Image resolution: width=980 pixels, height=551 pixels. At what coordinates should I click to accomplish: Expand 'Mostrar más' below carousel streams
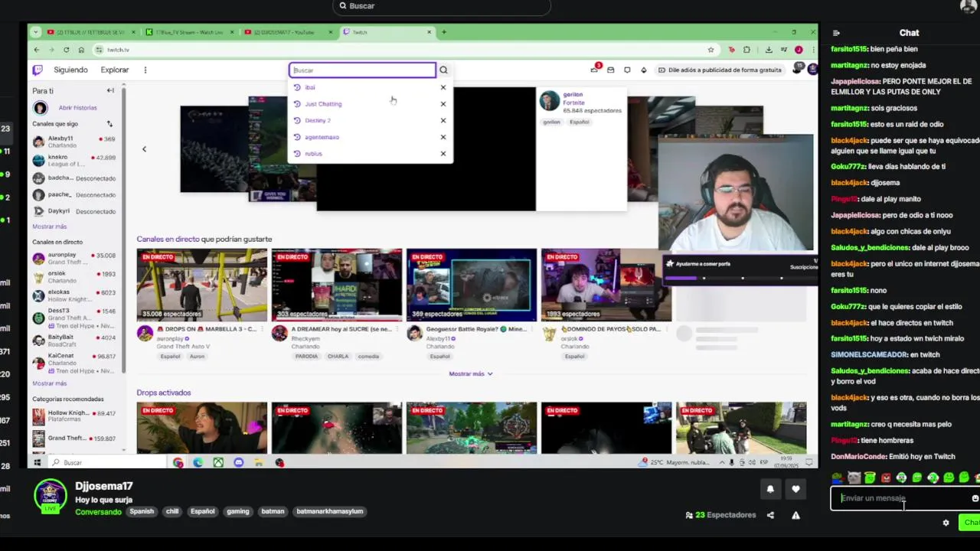[471, 373]
